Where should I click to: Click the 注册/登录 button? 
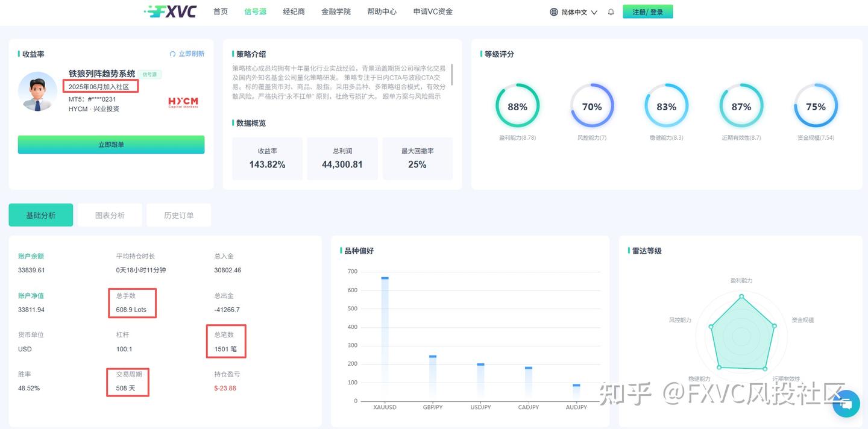(x=648, y=11)
